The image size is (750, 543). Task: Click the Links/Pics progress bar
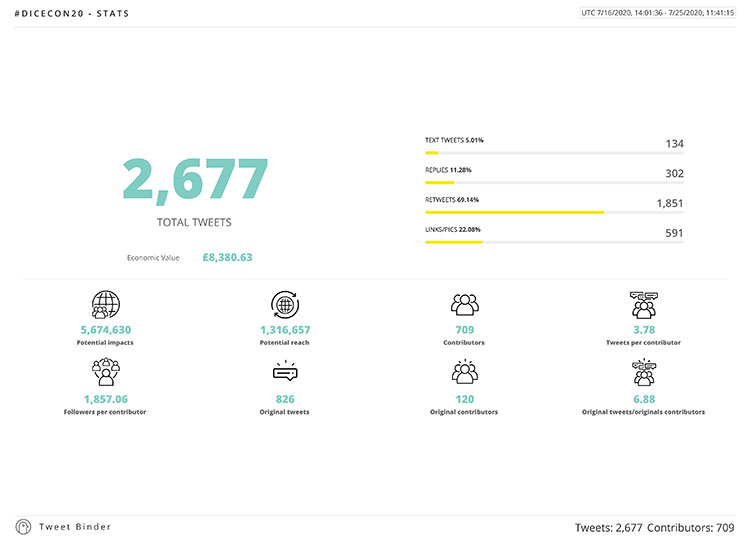554,242
